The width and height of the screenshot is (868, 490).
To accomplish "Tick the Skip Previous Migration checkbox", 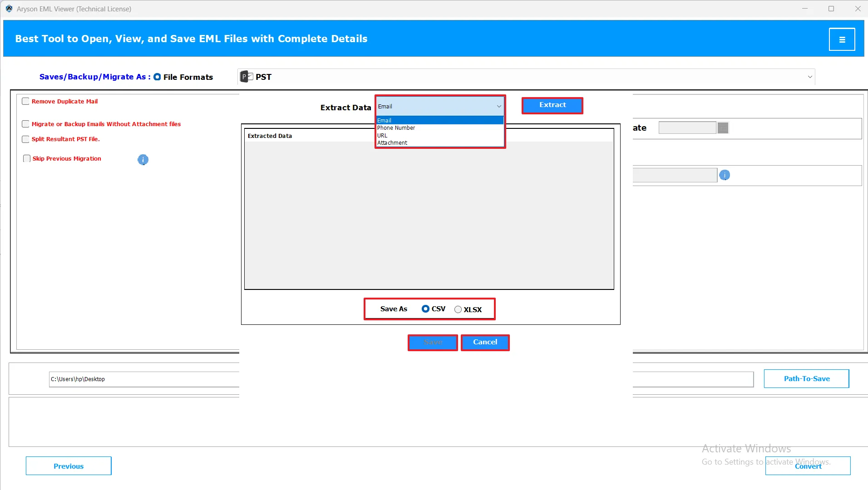I will tap(27, 159).
